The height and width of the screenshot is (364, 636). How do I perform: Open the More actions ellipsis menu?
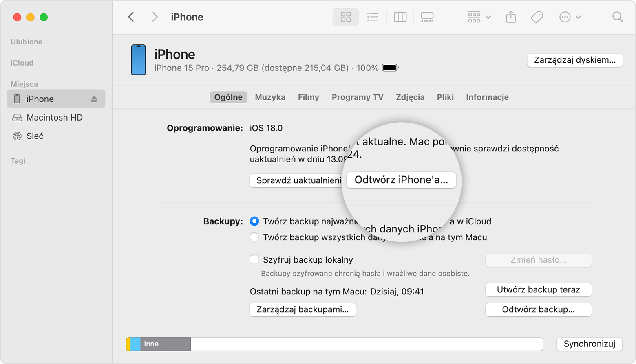pyautogui.click(x=570, y=17)
